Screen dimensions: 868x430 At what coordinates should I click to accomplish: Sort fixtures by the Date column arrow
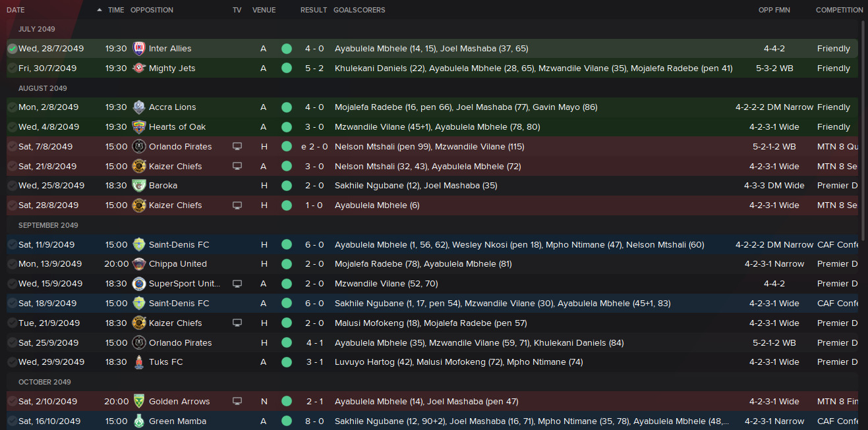(100, 10)
